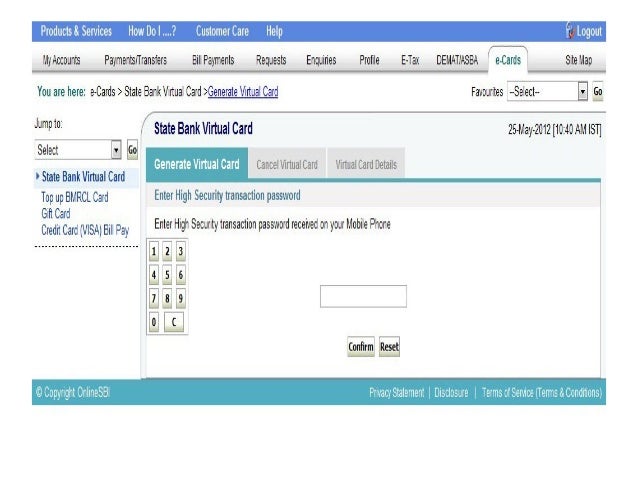Click keypad digit 3
The height and width of the screenshot is (479, 638).
(x=181, y=252)
